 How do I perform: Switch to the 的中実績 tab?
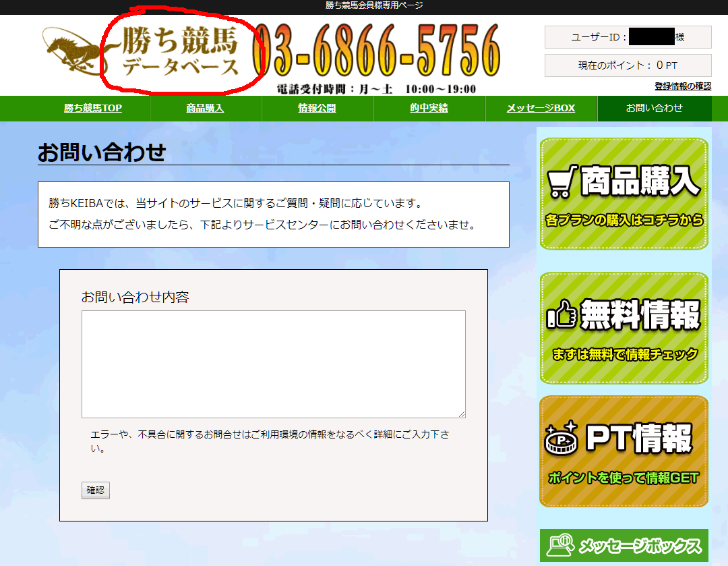[429, 108]
